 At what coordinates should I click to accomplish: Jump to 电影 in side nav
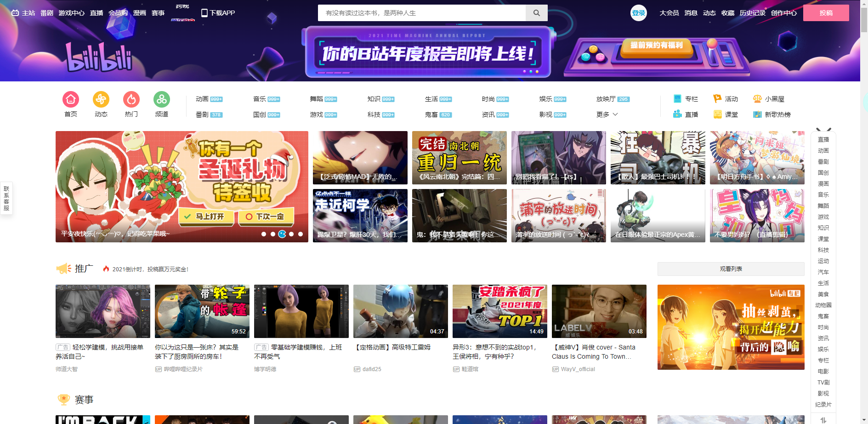coord(823,372)
